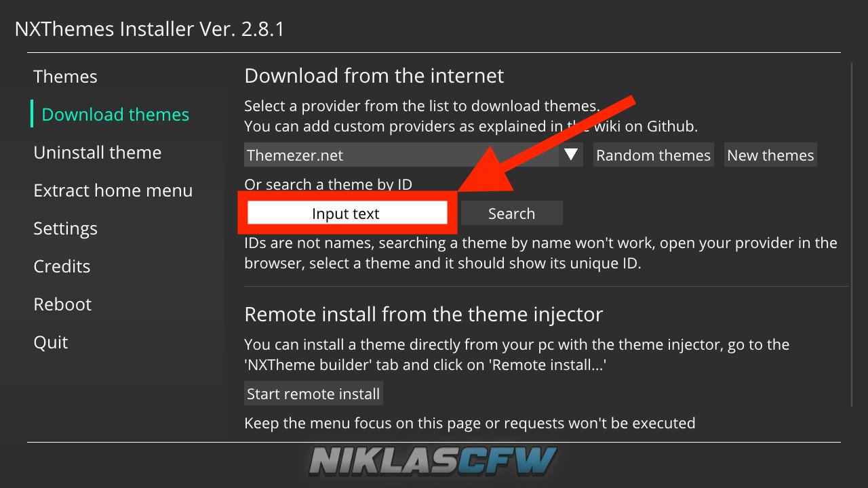Viewport: 868px width, 488px height.
Task: Click the New themes button
Action: tap(770, 155)
